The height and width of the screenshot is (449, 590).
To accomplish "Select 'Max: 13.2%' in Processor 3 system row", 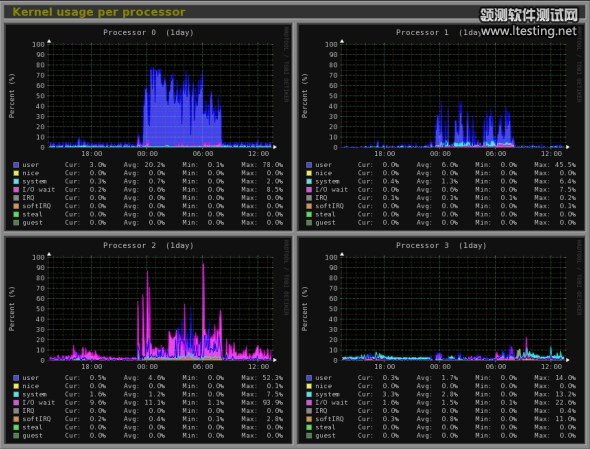I will point(555,394).
